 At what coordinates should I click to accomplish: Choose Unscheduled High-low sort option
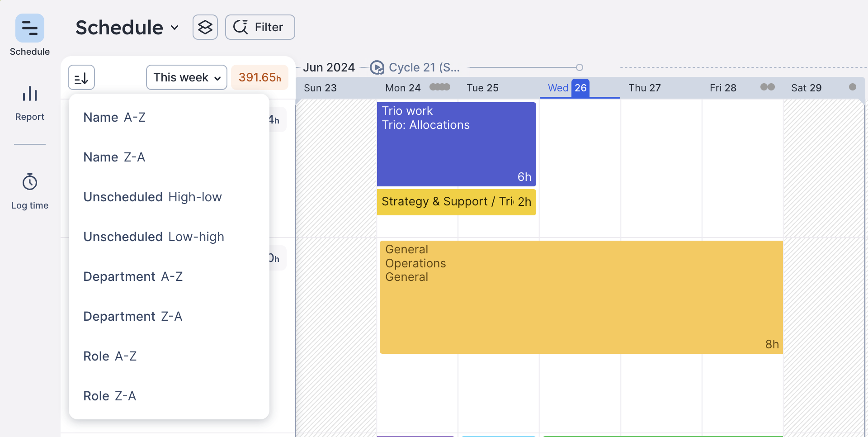152,197
